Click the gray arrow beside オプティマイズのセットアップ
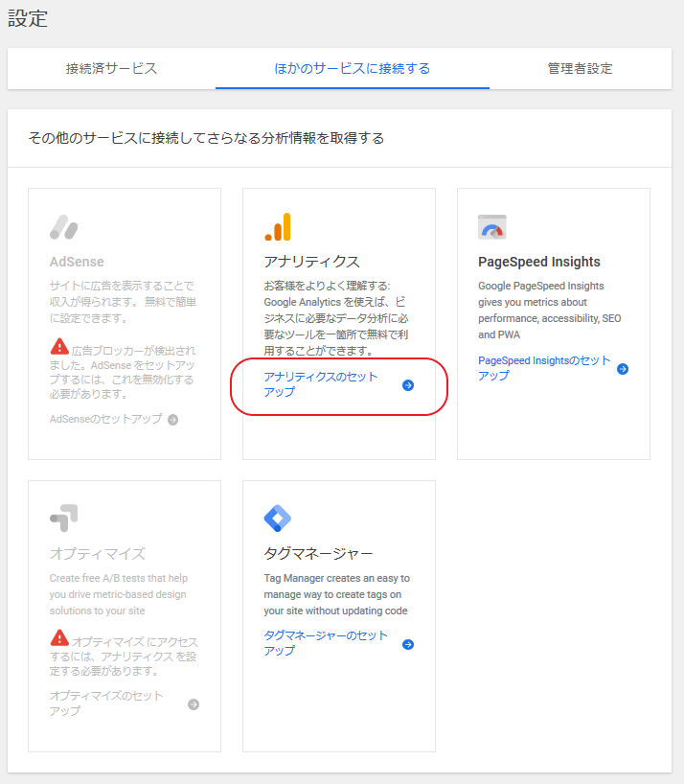Screen dimensions: 684x784 194,703
